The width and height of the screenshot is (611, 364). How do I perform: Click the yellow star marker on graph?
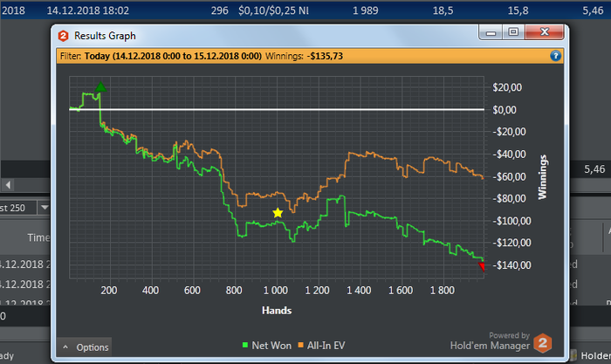(x=278, y=213)
